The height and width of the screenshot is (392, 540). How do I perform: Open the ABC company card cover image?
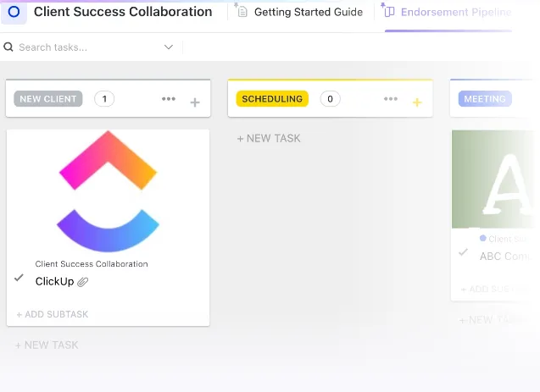[x=493, y=179]
